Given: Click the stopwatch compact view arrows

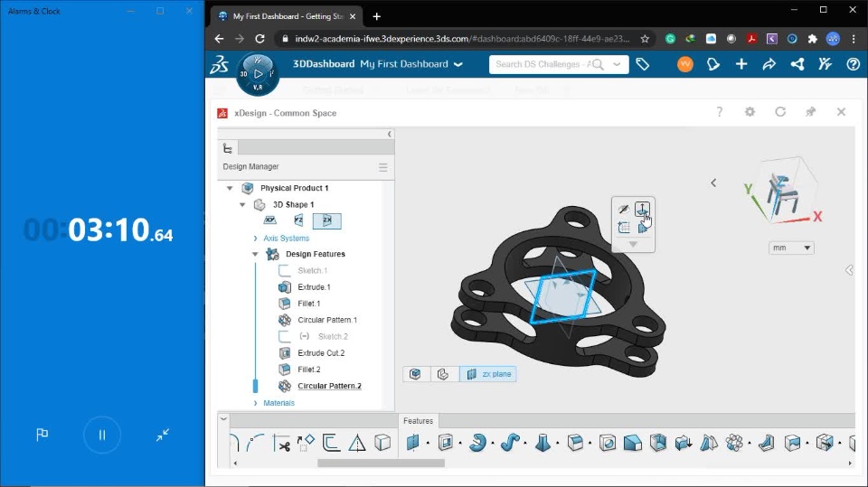Looking at the screenshot, I should (x=162, y=435).
